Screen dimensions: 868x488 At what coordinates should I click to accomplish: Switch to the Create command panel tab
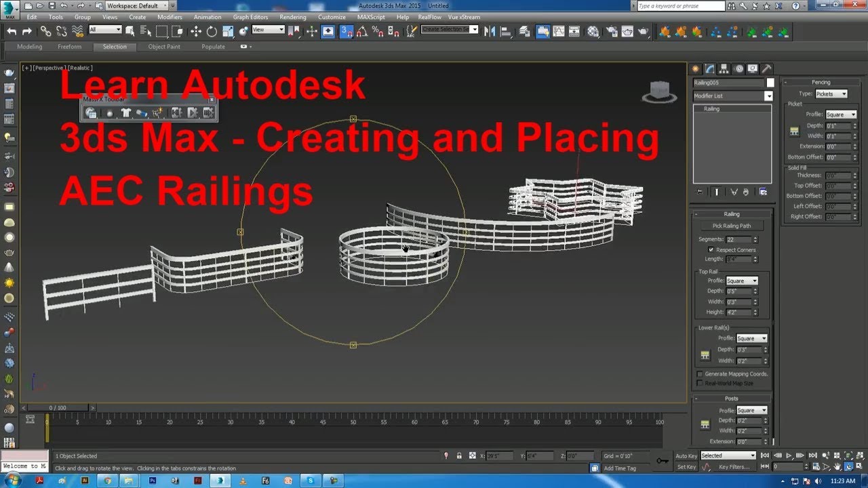pyautogui.click(x=695, y=68)
